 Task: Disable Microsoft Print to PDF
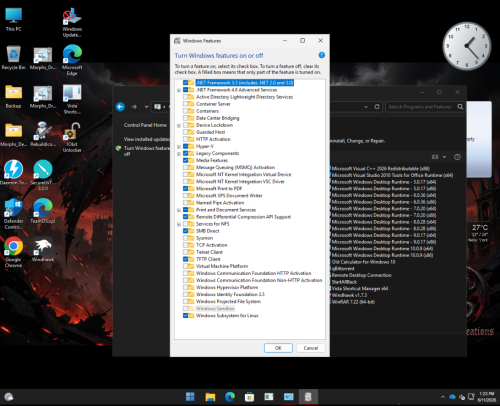(x=185, y=188)
